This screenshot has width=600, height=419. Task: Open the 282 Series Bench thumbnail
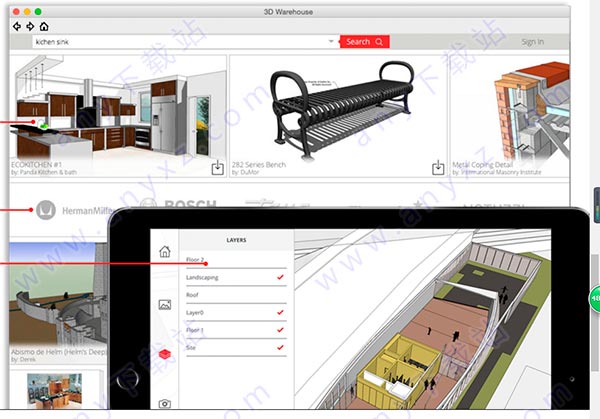[338, 109]
